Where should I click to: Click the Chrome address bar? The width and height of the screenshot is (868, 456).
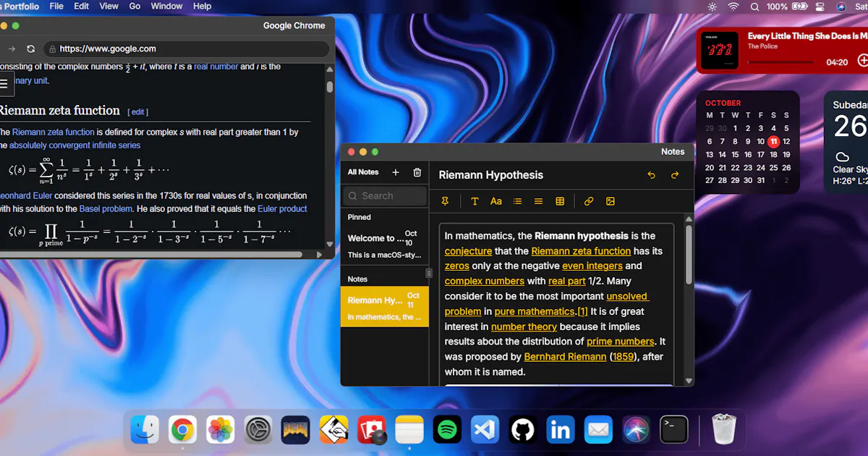187,48
